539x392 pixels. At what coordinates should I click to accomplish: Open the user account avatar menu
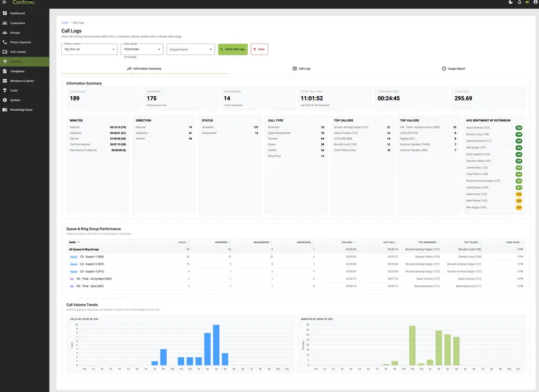[535, 2]
